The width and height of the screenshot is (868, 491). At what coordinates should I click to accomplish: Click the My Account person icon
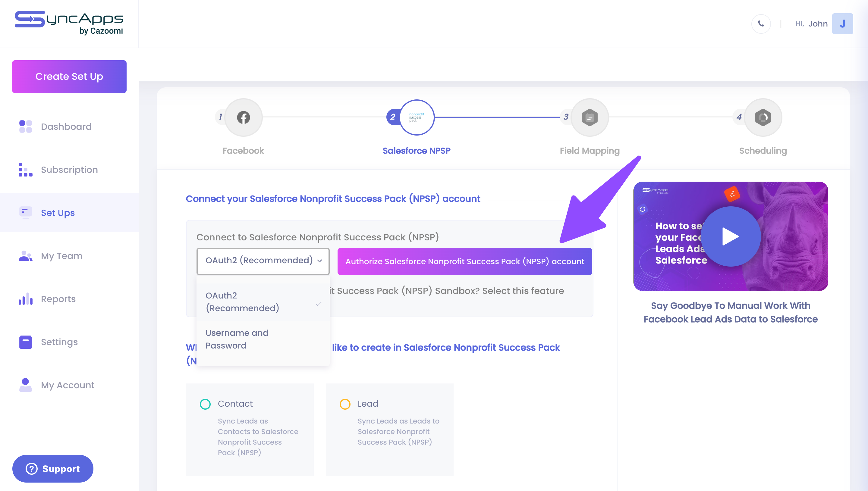[x=25, y=385]
